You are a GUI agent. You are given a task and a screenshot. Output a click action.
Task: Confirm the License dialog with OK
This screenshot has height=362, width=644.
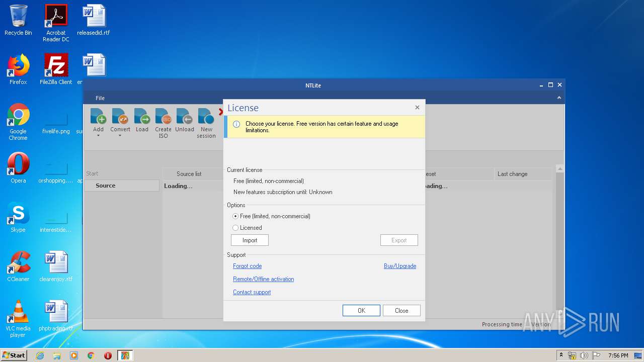[361, 311]
